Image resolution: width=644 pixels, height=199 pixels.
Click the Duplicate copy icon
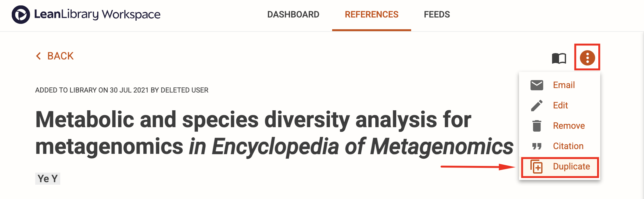tap(537, 167)
